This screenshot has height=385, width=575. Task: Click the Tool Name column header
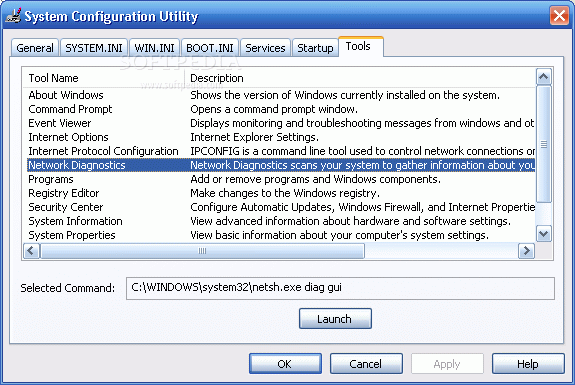pos(54,78)
